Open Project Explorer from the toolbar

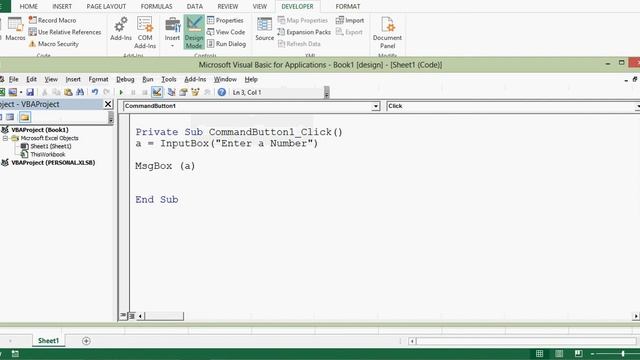[x=171, y=92]
